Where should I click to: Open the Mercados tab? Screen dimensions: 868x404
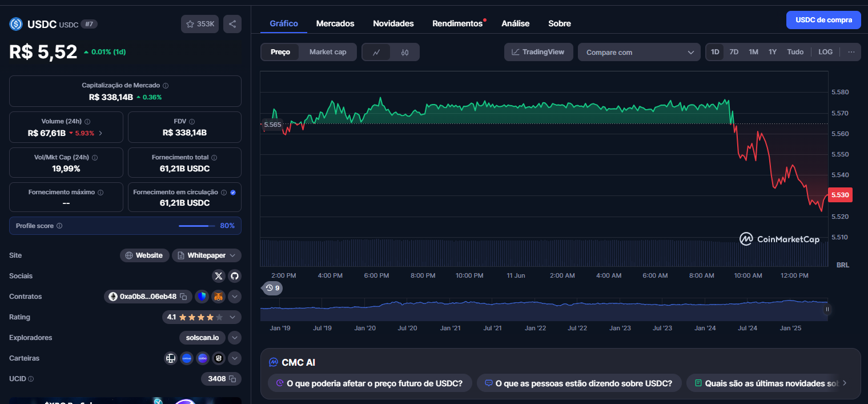click(x=335, y=23)
